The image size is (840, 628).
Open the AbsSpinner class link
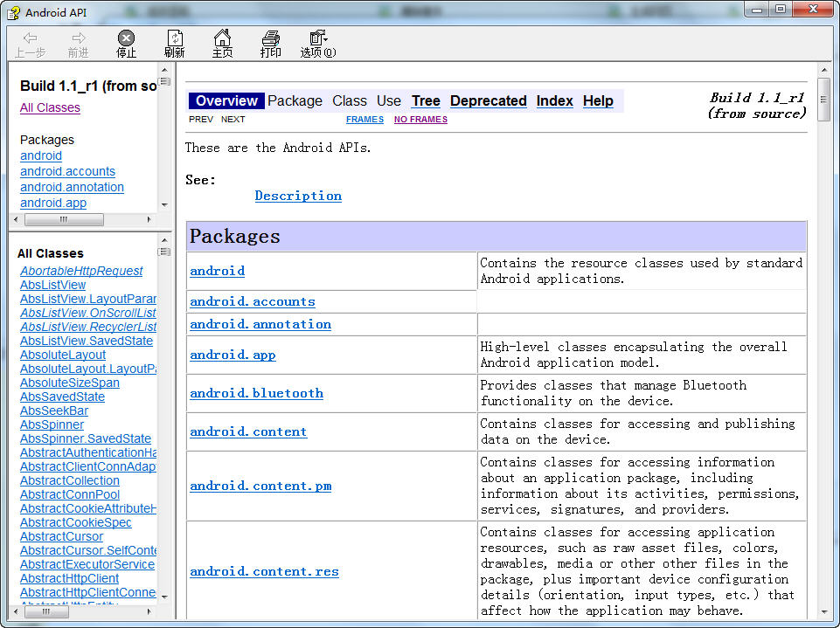tap(52, 424)
